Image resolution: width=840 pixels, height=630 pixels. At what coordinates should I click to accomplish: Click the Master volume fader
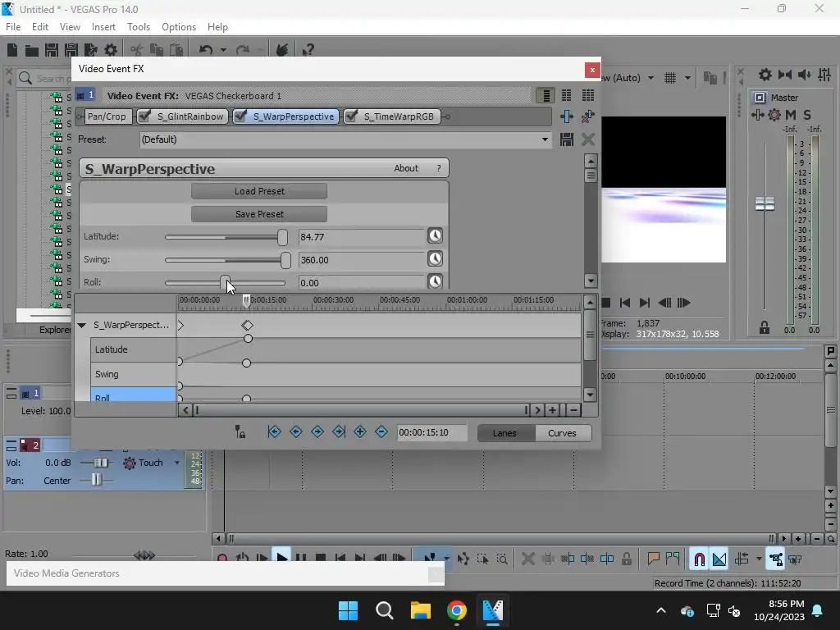765,203
